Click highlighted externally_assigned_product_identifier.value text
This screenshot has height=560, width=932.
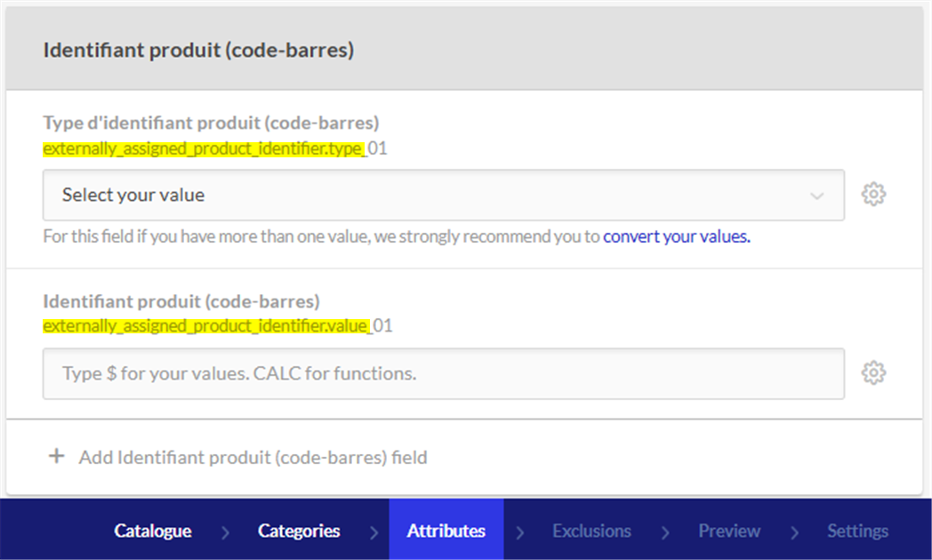[205, 326]
